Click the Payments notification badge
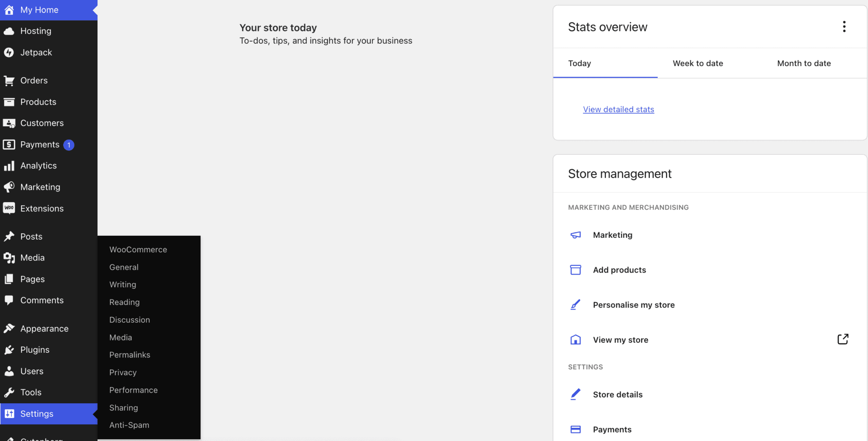Screen dimensions: 868x441 click(69, 145)
